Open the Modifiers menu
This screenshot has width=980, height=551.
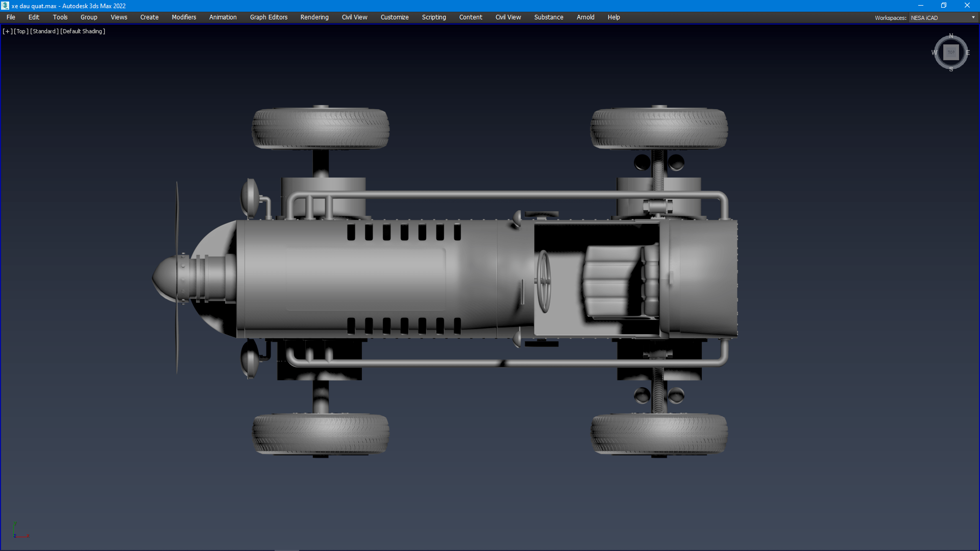point(184,17)
